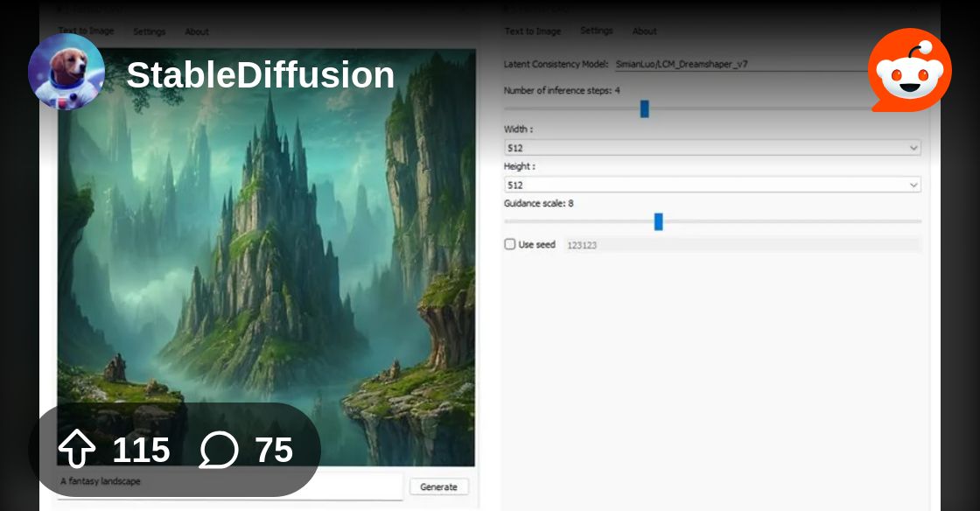Select the Text to Image tab

(x=85, y=31)
